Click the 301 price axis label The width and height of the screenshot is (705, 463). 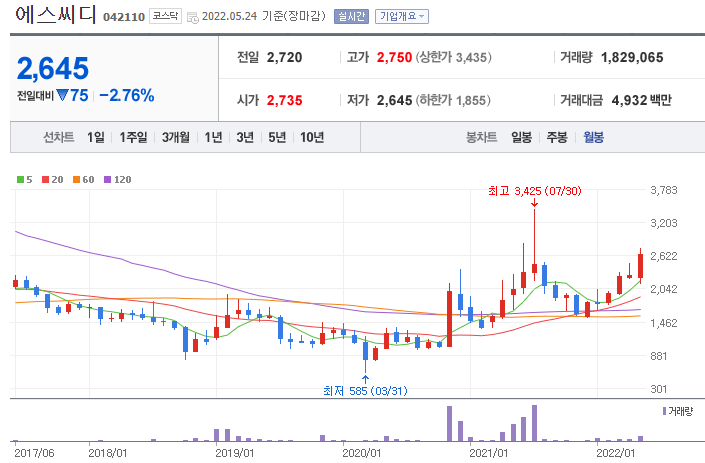coord(658,389)
